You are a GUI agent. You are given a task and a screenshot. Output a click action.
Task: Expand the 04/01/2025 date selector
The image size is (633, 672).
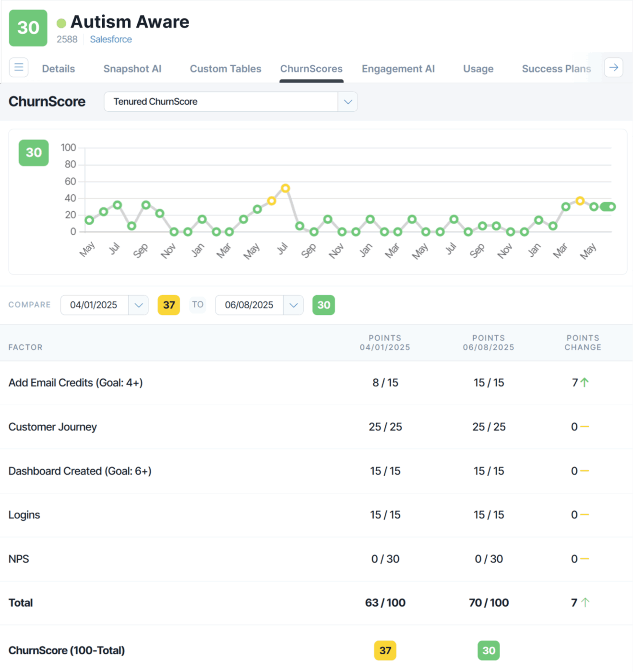pyautogui.click(x=139, y=305)
